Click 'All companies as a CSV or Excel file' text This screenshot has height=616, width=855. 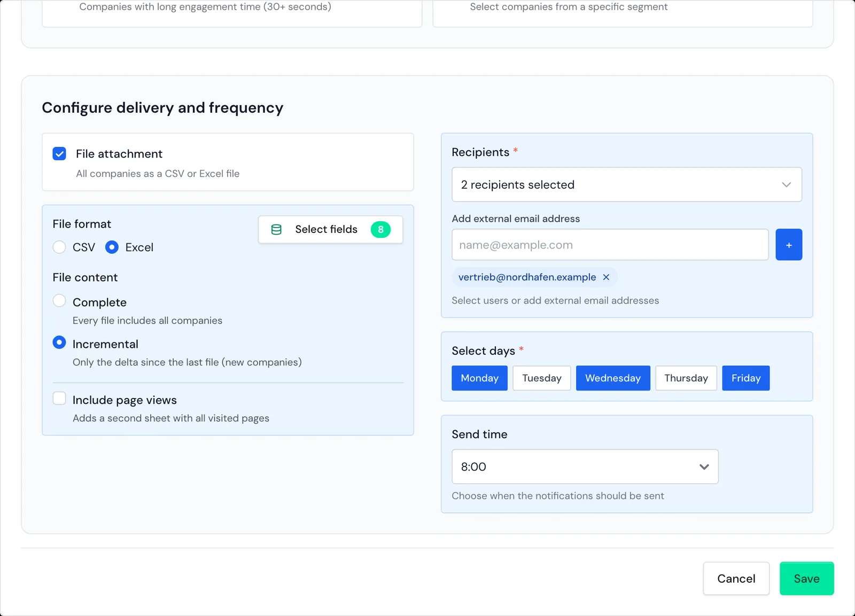158,174
